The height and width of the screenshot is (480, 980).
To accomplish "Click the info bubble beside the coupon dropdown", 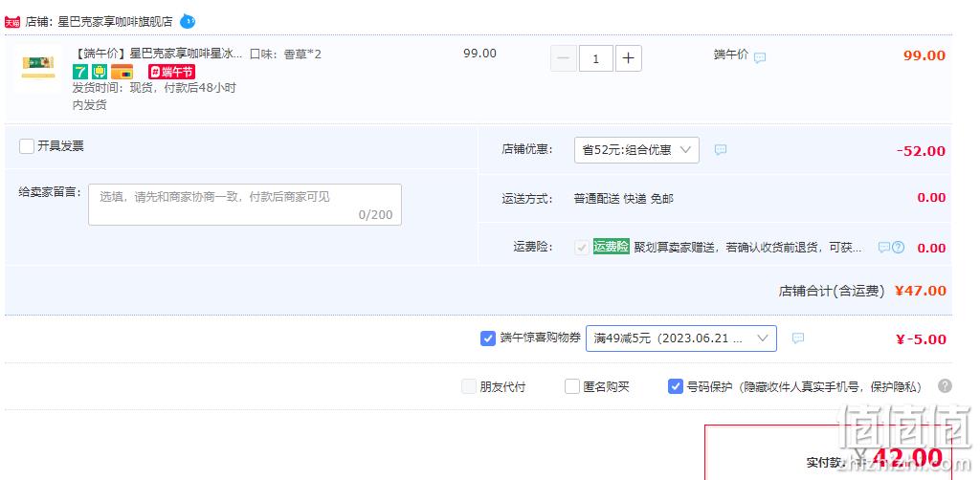I will coord(798,338).
